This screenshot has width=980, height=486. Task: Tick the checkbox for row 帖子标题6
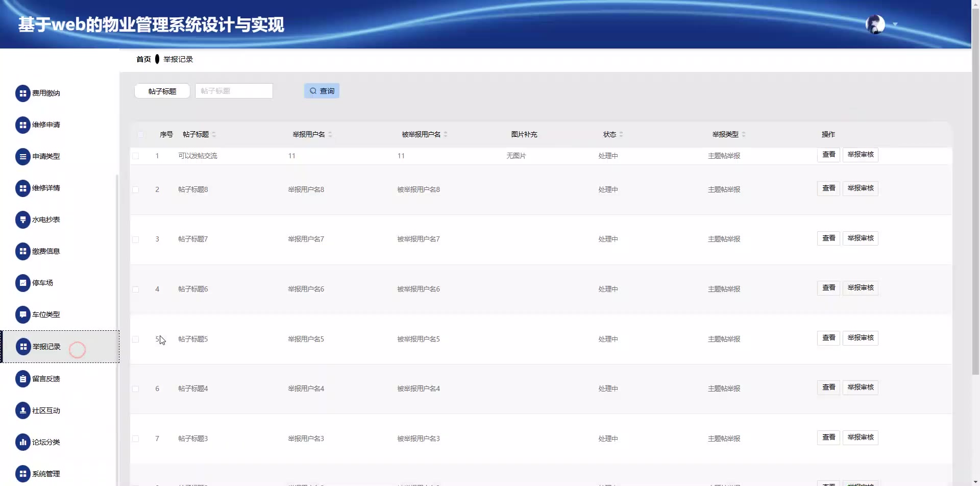coord(136,289)
